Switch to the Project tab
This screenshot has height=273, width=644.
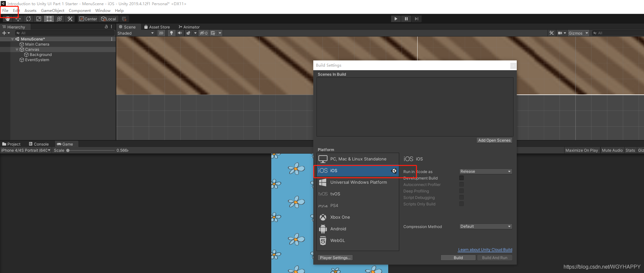11,144
